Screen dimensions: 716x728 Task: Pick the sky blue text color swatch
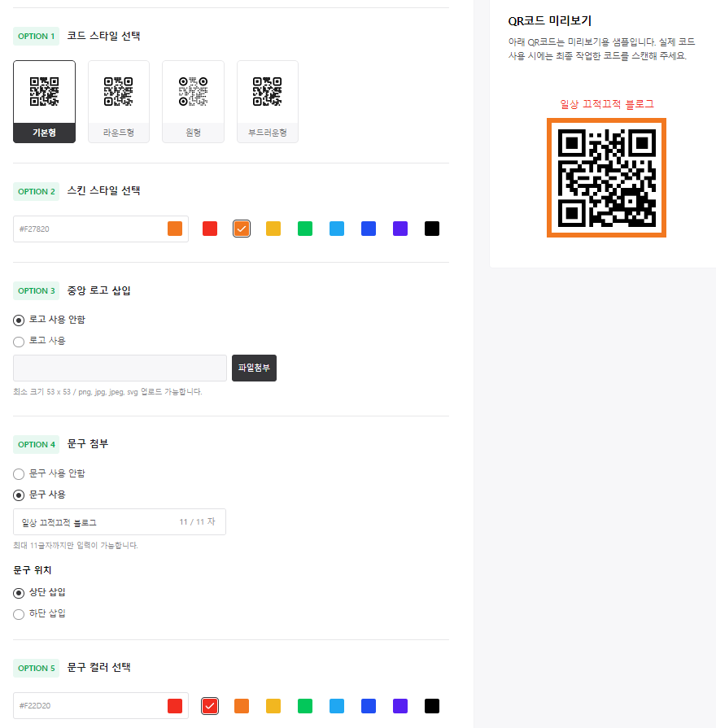point(337,706)
